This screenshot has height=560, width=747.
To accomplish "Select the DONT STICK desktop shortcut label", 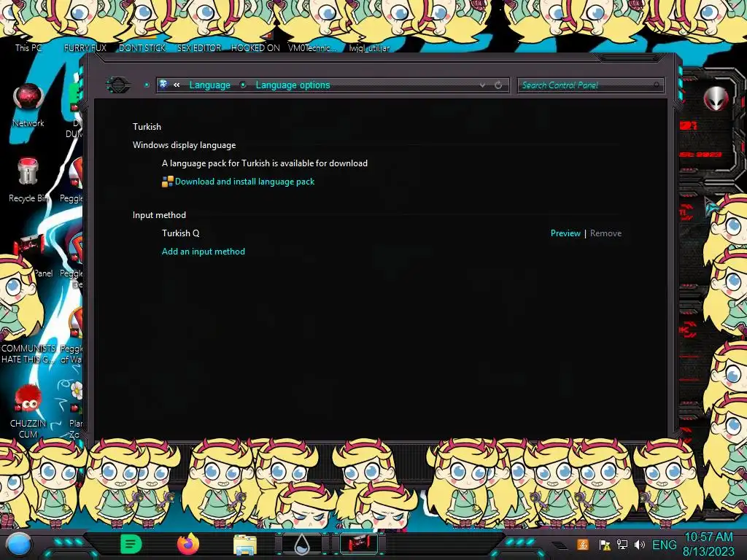I will 142,48.
